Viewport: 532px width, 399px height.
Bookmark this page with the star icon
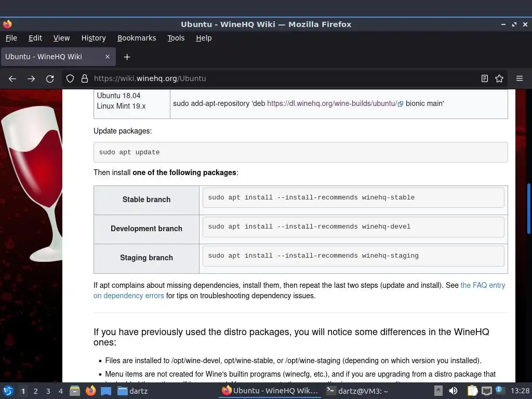(x=499, y=79)
